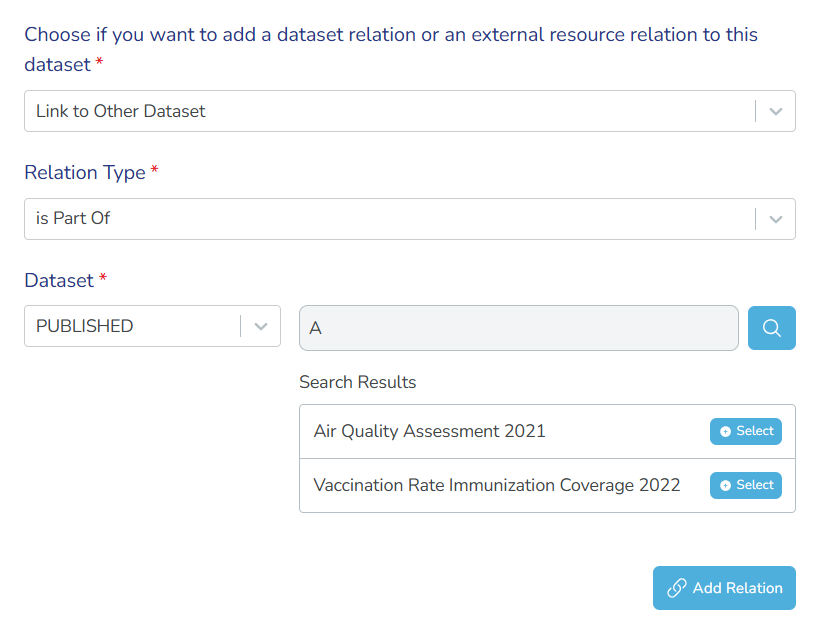The width and height of the screenshot is (818, 630).
Task: Click the Search Results heading
Action: tap(357, 383)
